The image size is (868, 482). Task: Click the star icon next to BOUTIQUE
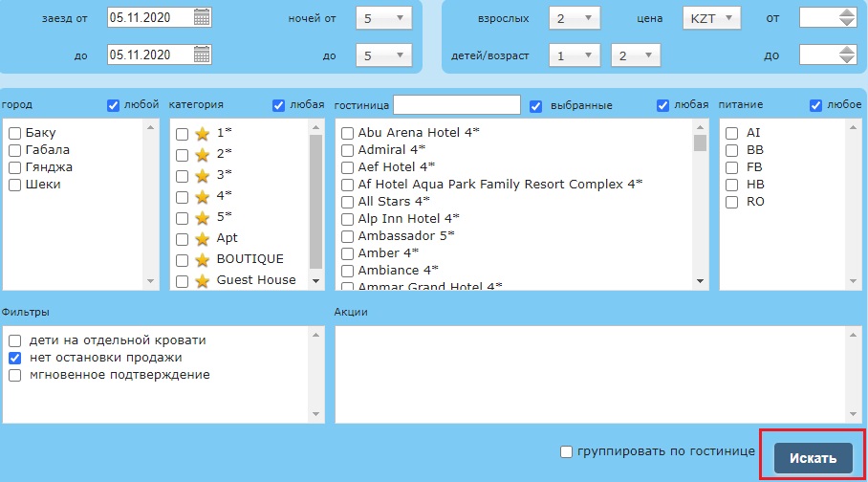coord(202,259)
